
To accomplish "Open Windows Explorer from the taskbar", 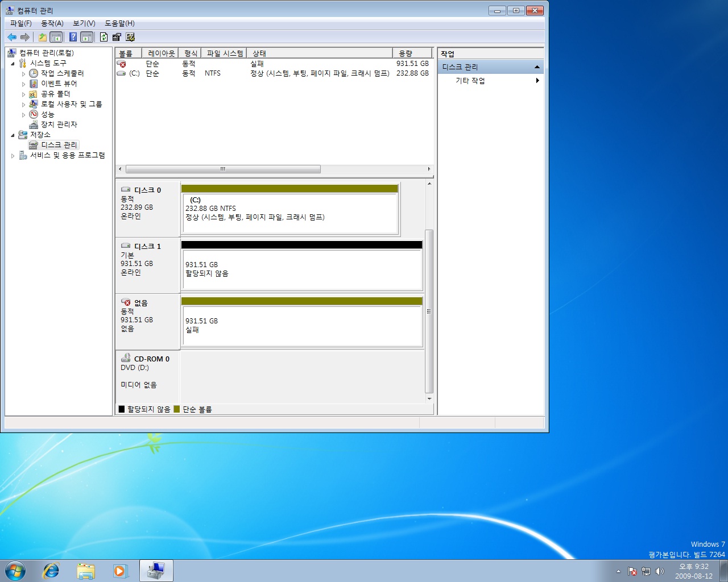I will click(86, 571).
